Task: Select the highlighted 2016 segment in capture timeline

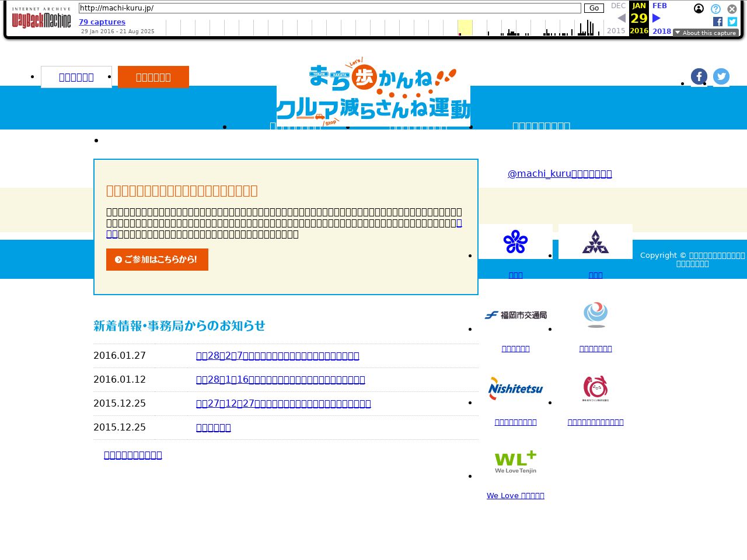Action: tap(465, 27)
